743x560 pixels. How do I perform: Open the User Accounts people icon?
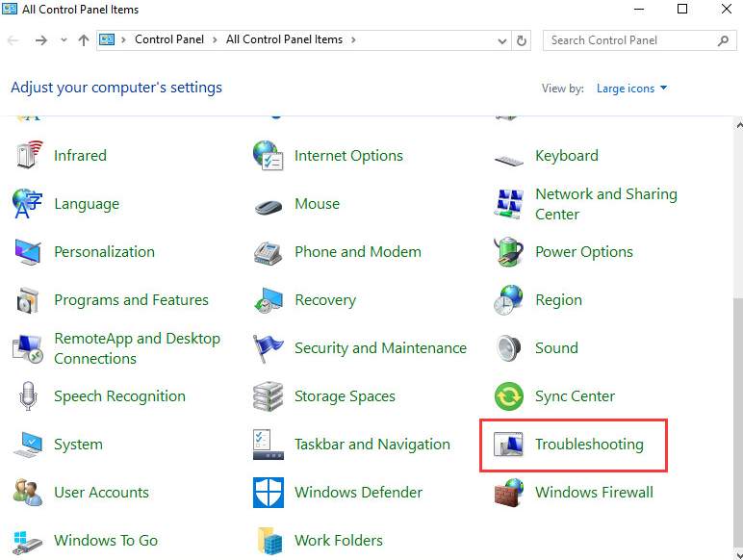[x=28, y=493]
